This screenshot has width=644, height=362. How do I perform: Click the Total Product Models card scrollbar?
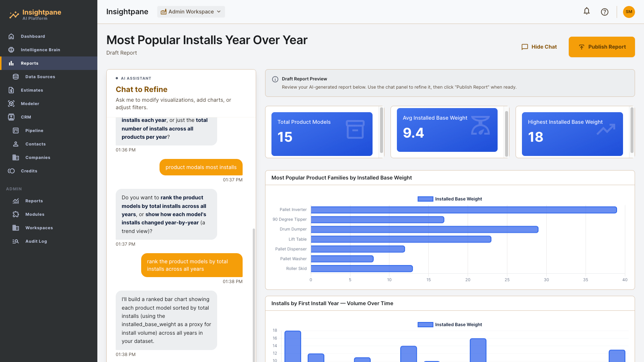[x=382, y=130]
